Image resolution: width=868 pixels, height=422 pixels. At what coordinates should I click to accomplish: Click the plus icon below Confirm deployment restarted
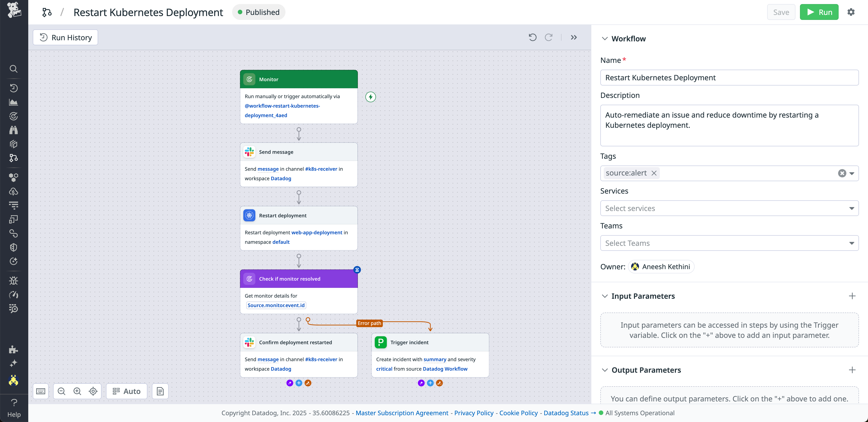(299, 383)
